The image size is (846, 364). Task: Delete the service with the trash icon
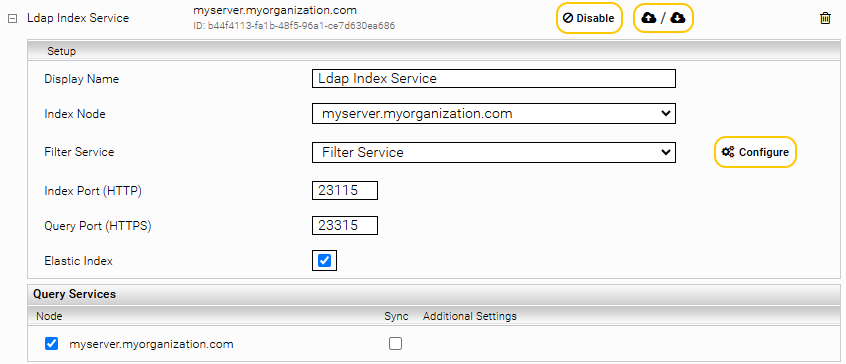825,18
